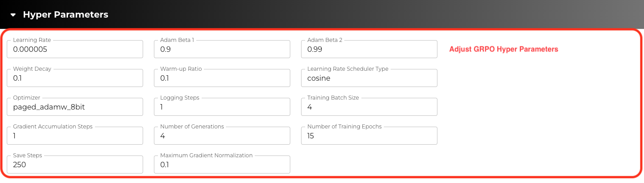Select the Number of Training Epochs field

(369, 136)
